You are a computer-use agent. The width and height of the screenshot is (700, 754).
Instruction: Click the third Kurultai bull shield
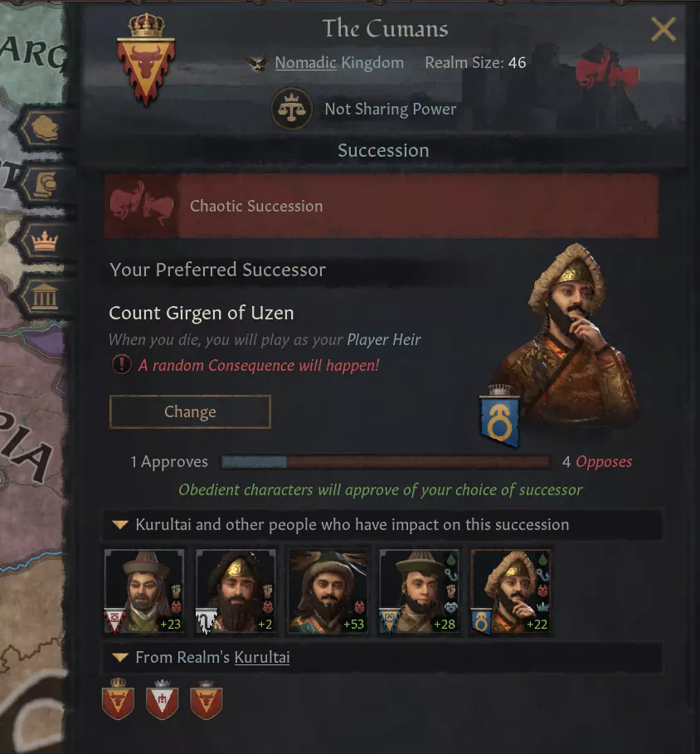pyautogui.click(x=207, y=699)
